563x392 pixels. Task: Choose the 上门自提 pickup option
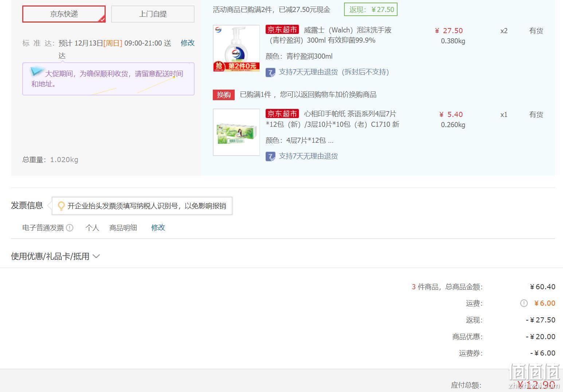[x=153, y=14]
